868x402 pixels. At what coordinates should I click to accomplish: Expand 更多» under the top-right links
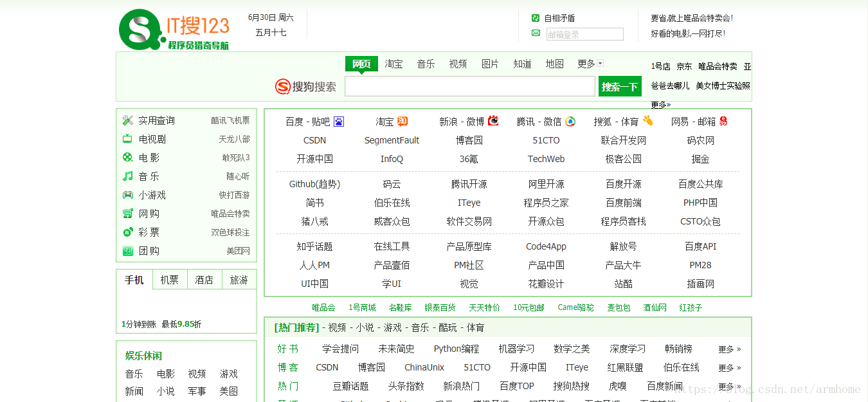point(661,104)
